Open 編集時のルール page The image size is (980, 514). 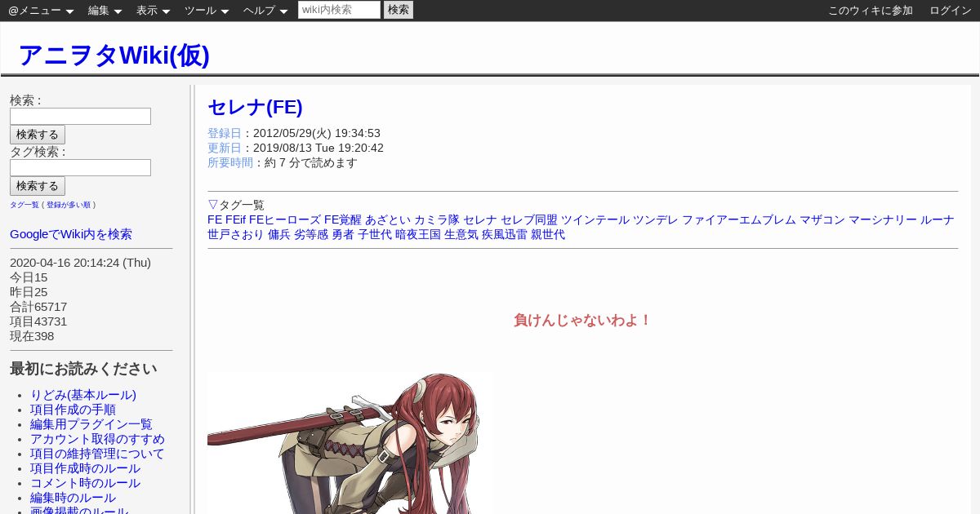pyautogui.click(x=73, y=498)
